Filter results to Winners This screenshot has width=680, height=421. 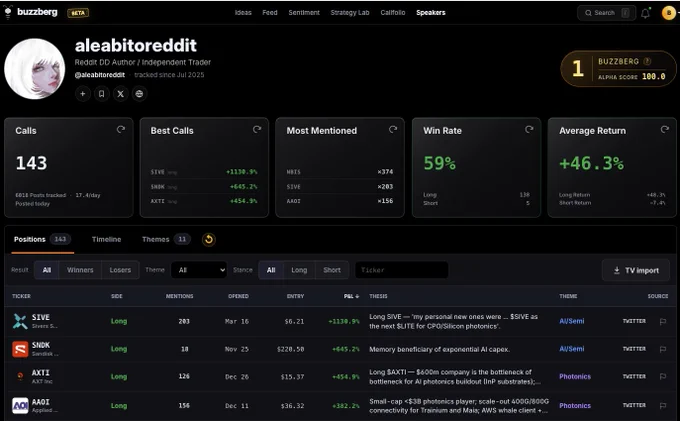tap(80, 270)
